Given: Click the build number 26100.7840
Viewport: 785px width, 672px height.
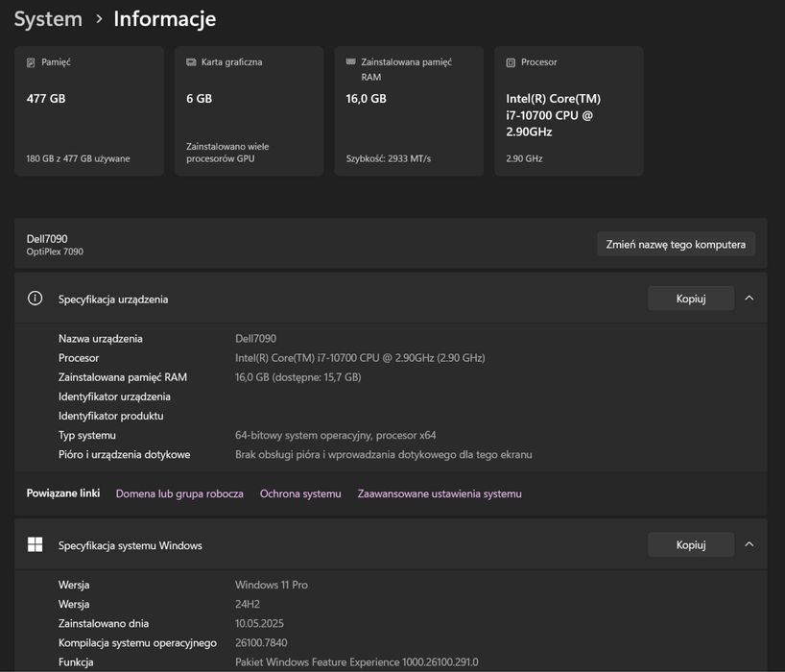Looking at the screenshot, I should click(x=261, y=643).
